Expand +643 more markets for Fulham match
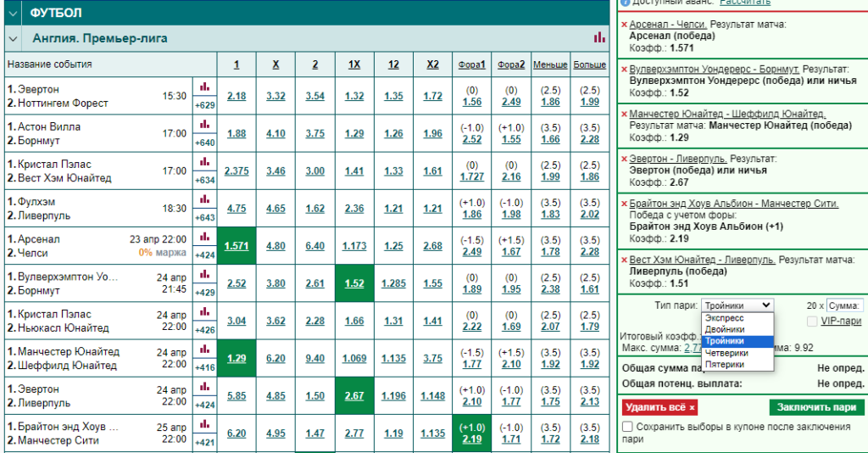868x453 pixels. pyautogui.click(x=205, y=218)
